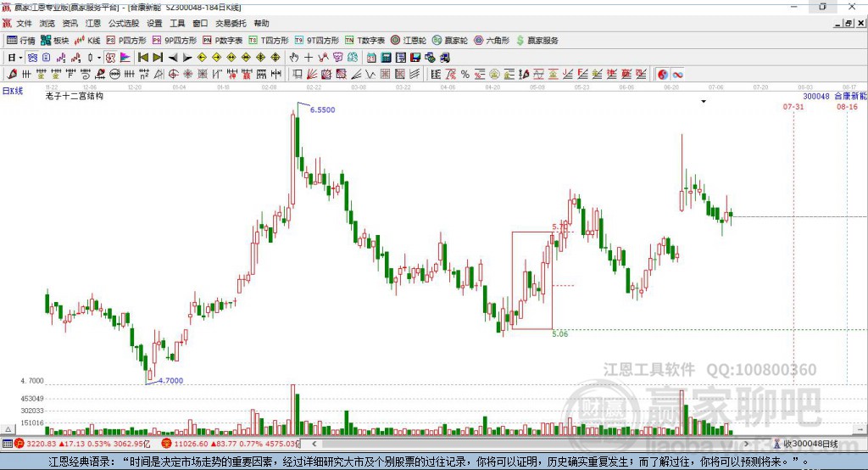
Task: Click the 4.7000 low price label
Action: (x=170, y=381)
